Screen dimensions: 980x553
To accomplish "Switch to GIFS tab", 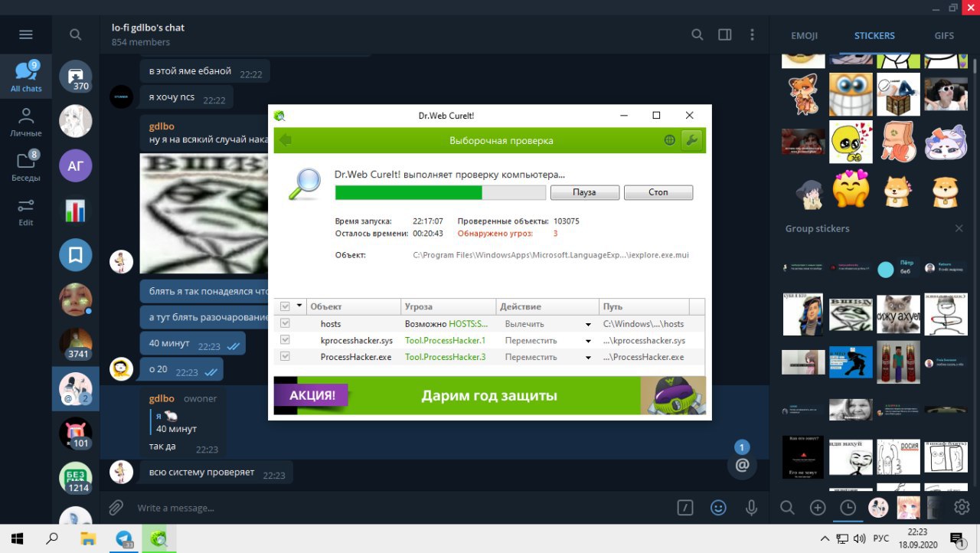I will tap(944, 35).
